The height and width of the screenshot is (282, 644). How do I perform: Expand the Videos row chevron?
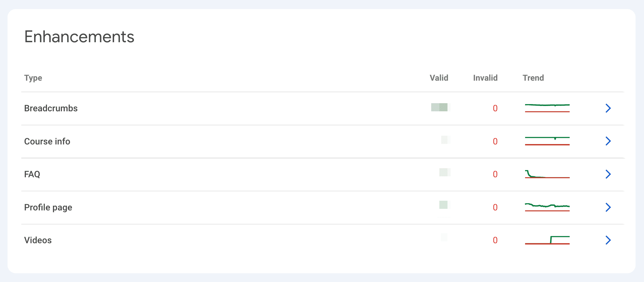tap(608, 240)
